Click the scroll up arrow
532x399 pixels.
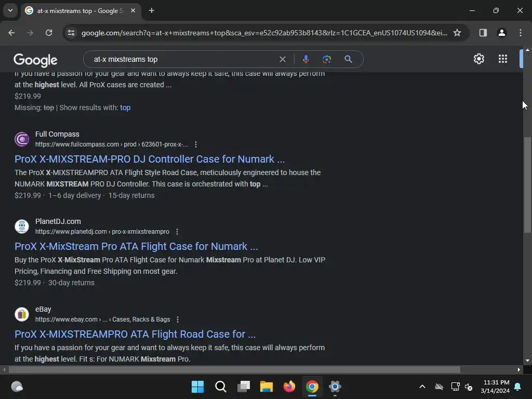(x=527, y=50)
